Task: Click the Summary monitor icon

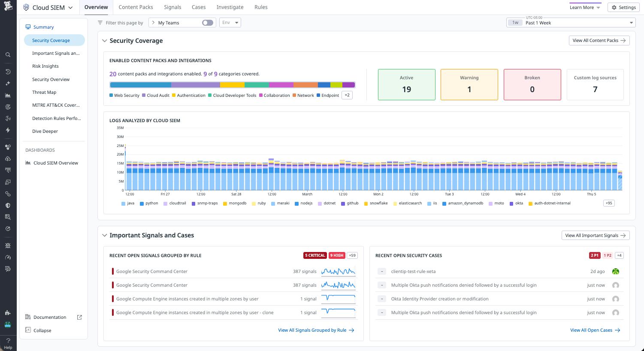Action: [x=28, y=27]
